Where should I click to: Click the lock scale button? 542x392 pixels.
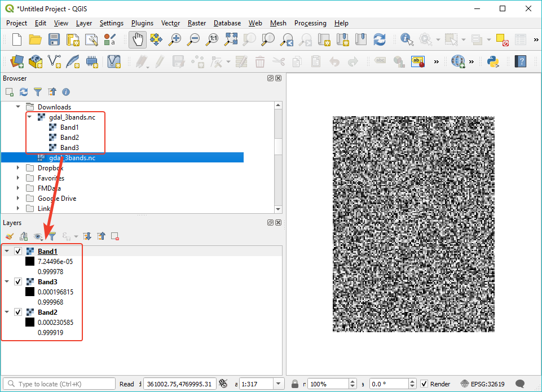click(296, 384)
